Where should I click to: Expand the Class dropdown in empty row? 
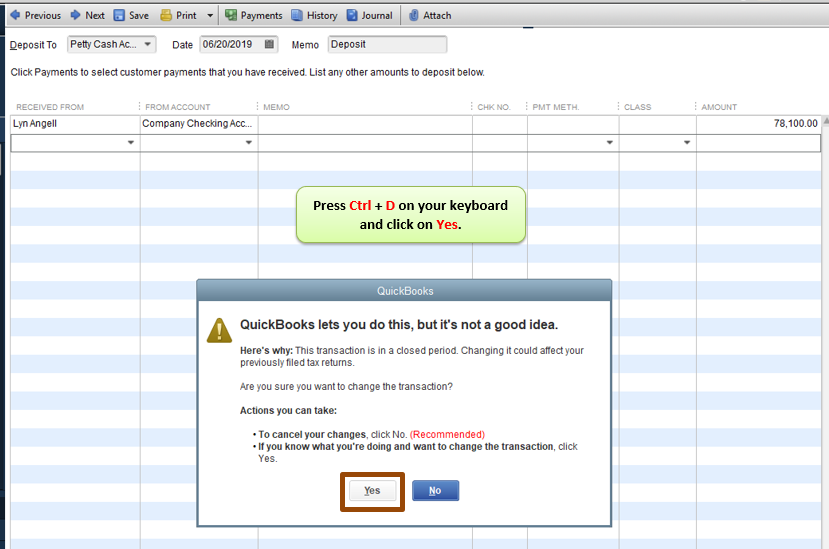click(687, 143)
